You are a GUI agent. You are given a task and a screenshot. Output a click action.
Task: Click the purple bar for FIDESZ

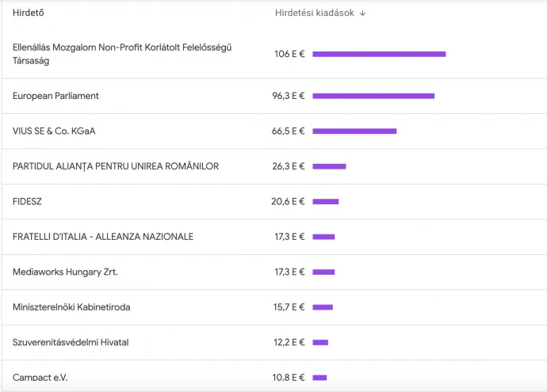326,201
